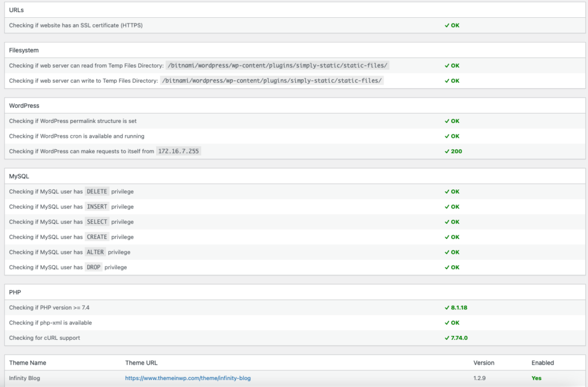Click the MySQL DELETE privilege OK checkmark

pos(447,192)
